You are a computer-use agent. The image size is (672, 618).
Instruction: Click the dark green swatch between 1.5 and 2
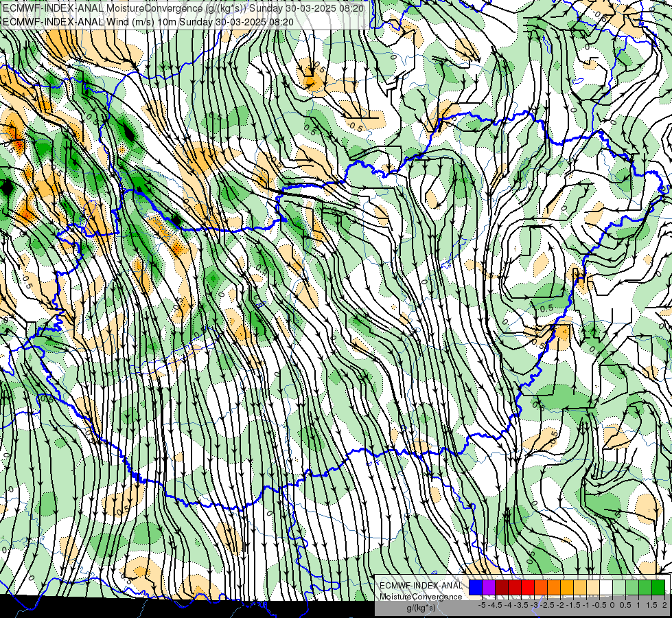658,587
